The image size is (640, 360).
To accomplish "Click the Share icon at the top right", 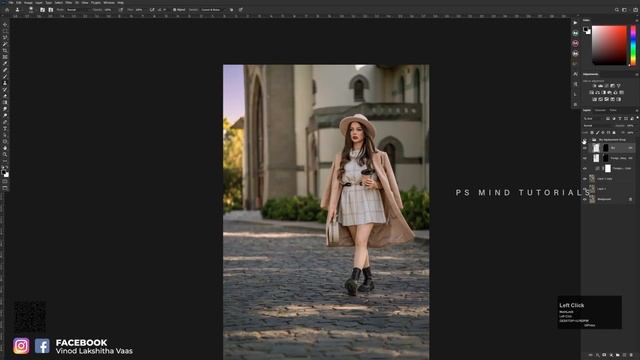I will 636,9.
